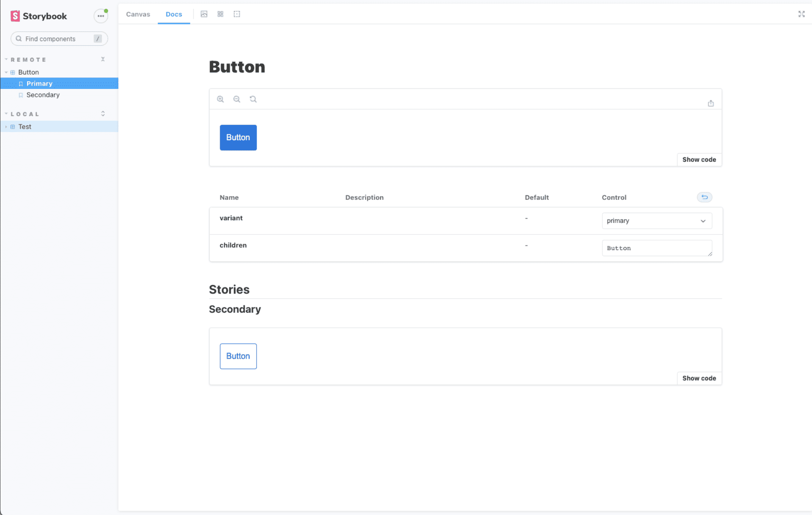Click the outlined Secondary Button preview
This screenshot has height=515, width=812.
point(238,356)
